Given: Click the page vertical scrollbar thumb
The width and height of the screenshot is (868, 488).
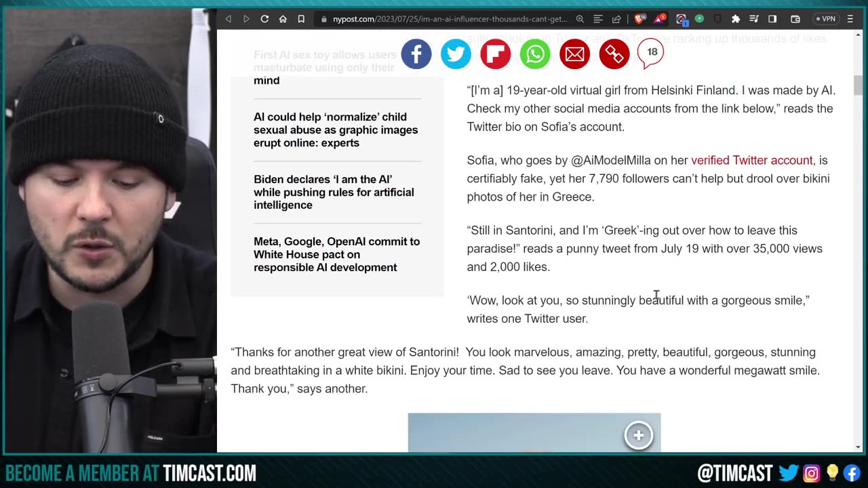Looking at the screenshot, I should (858, 86).
